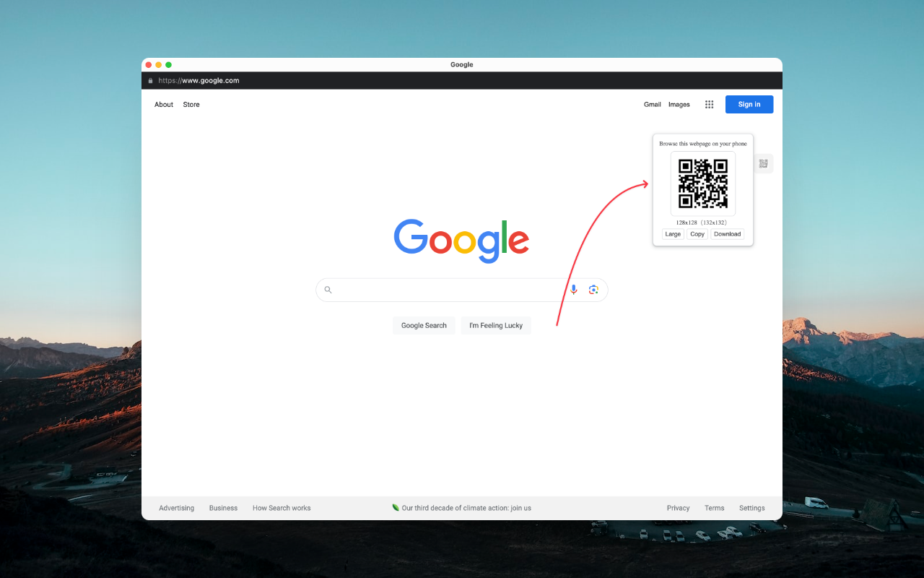Open the Google apps grid icon
Screen dimensions: 924x578
(709, 105)
